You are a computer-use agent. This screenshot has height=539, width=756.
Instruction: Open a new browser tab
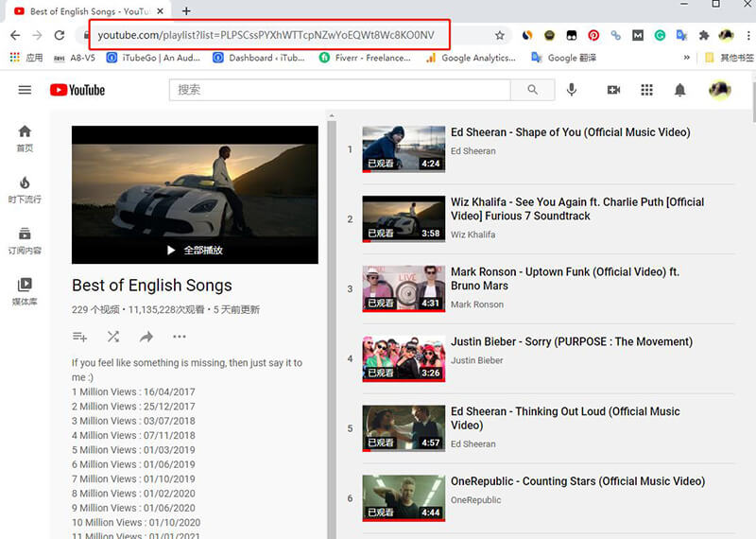[186, 11]
